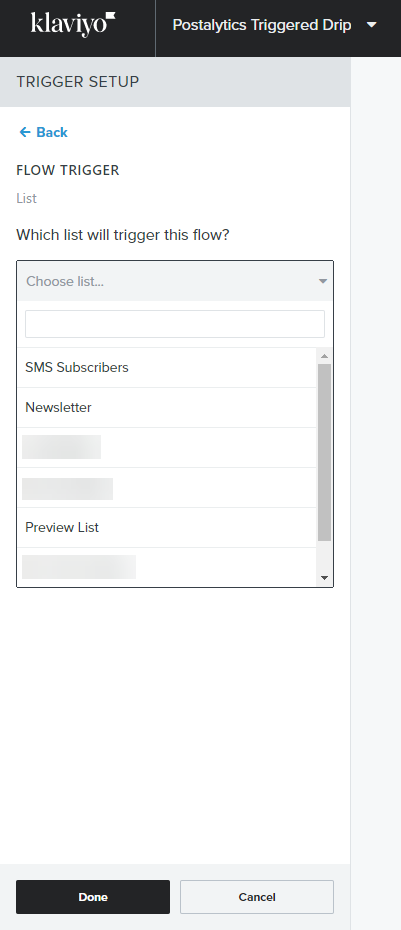
Task: Select the first blurred list entry
Action: pyautogui.click(x=167, y=447)
